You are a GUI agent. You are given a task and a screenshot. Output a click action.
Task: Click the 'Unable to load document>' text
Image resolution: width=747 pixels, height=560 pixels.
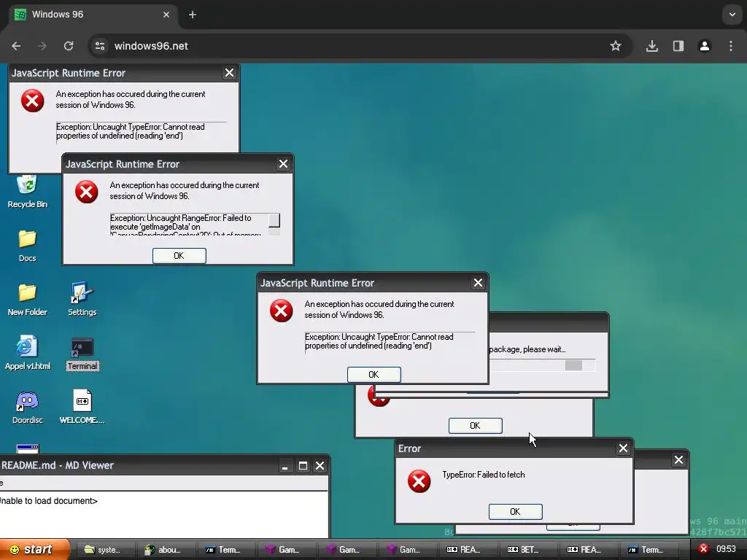pos(49,501)
